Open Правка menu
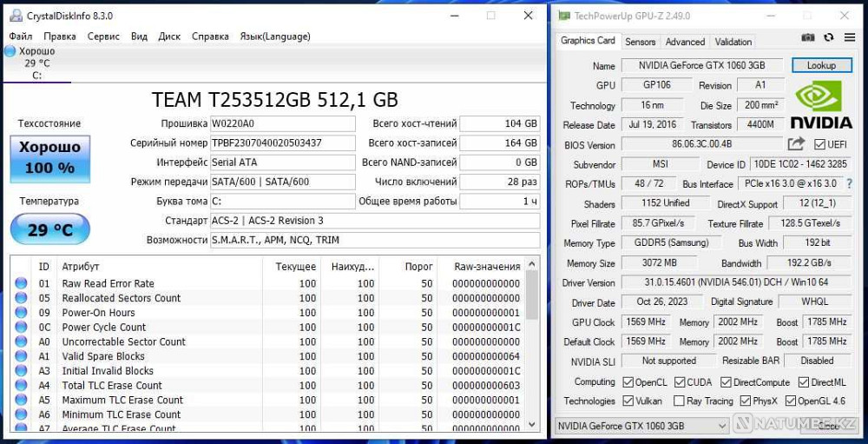The width and height of the screenshot is (868, 444). click(x=60, y=36)
